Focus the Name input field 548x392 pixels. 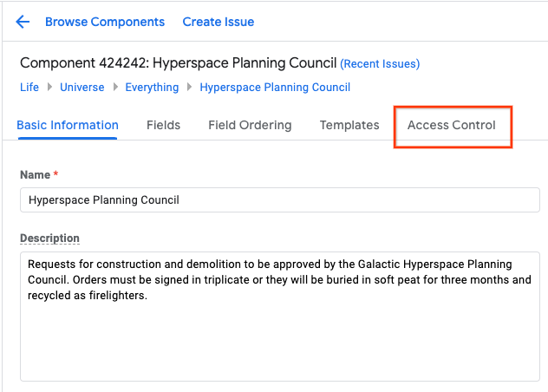click(279, 199)
